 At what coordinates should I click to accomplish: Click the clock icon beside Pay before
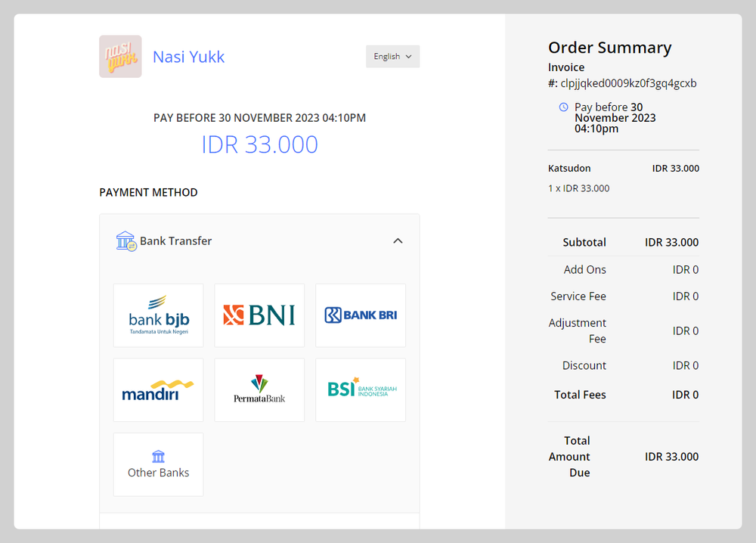563,107
